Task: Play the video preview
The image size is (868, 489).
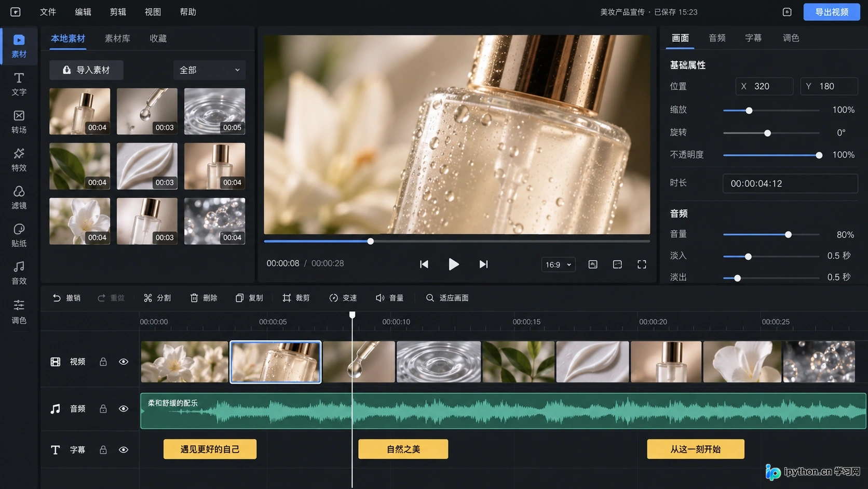Action: [453, 264]
